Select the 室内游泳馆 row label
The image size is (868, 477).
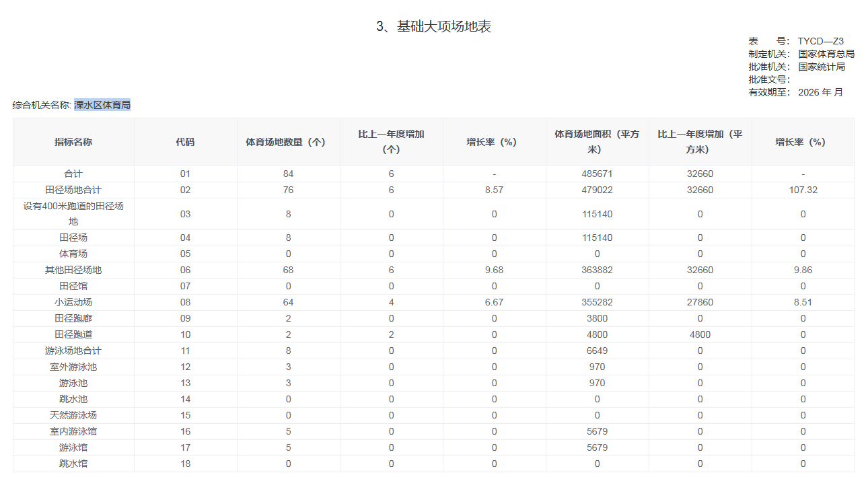[73, 431]
